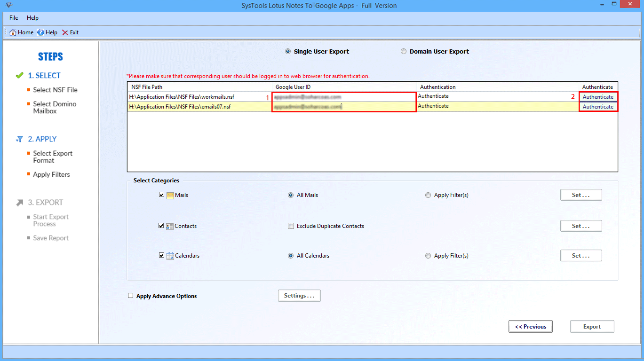The height and width of the screenshot is (361, 644).
Task: Enable Exclude Duplicate Contacts checkbox
Action: 291,226
